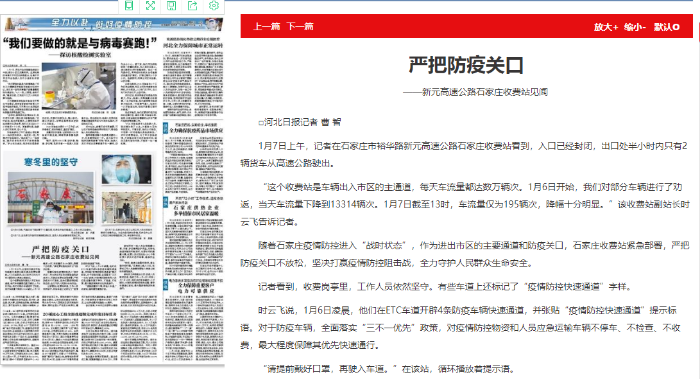The image size is (700, 379).
Task: Click the share export icon
Action: click(x=193, y=5)
